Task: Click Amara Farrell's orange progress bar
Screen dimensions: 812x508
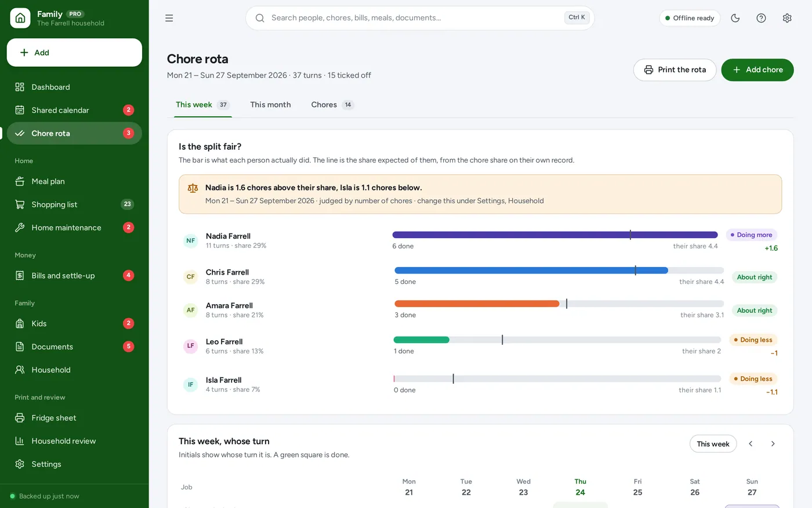Action: tap(477, 304)
